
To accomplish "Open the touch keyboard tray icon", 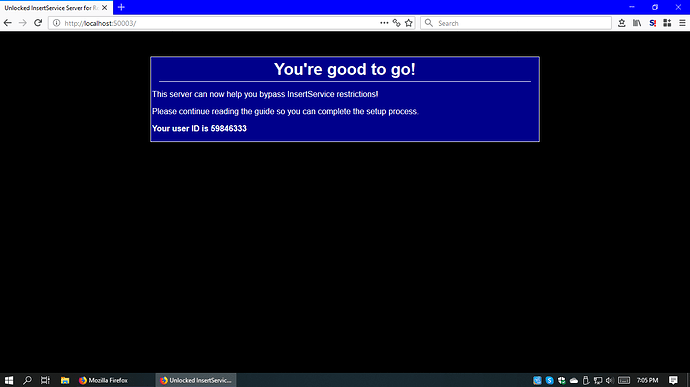I will 624,380.
